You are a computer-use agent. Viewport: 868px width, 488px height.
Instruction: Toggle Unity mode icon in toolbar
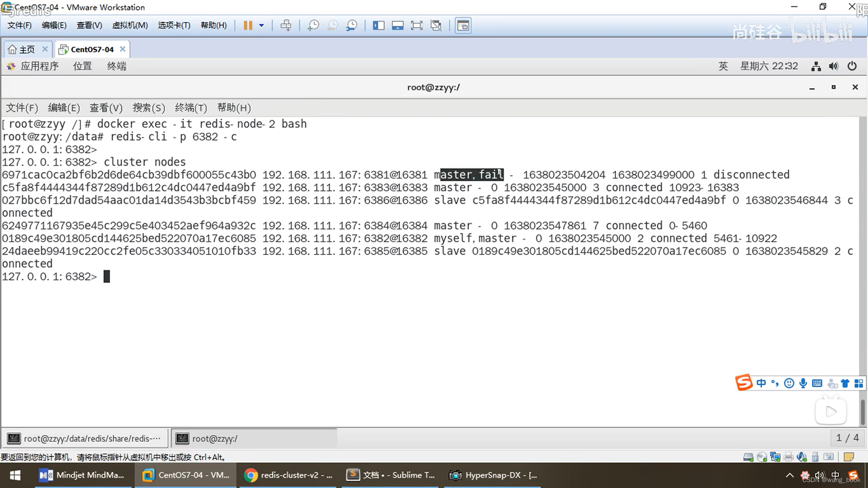[x=436, y=25]
